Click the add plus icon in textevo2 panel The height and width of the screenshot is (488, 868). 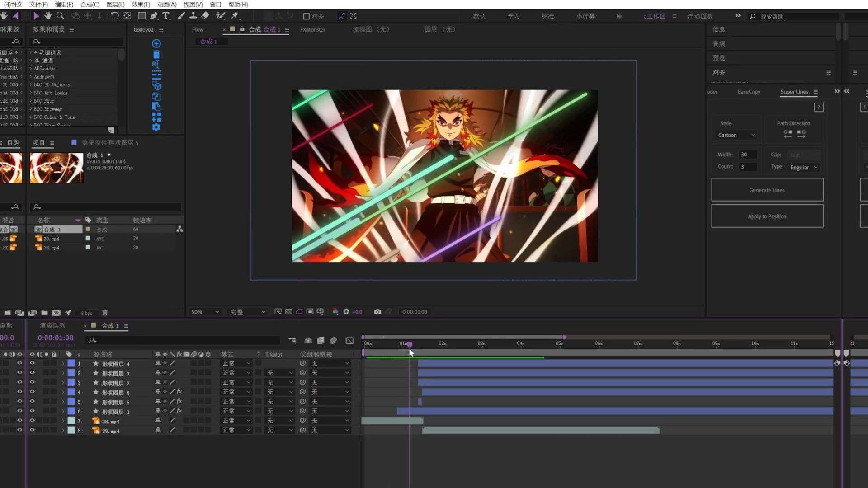[156, 43]
